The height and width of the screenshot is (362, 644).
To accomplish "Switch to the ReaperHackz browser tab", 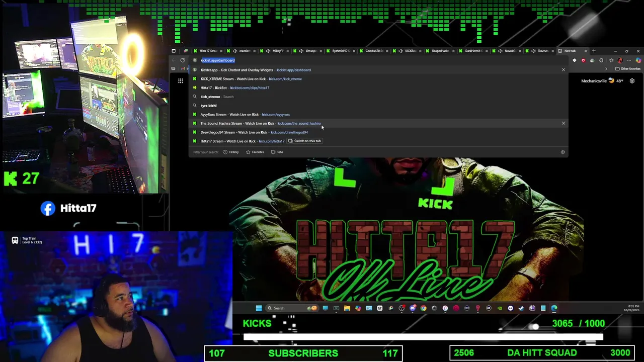I will click(x=440, y=51).
